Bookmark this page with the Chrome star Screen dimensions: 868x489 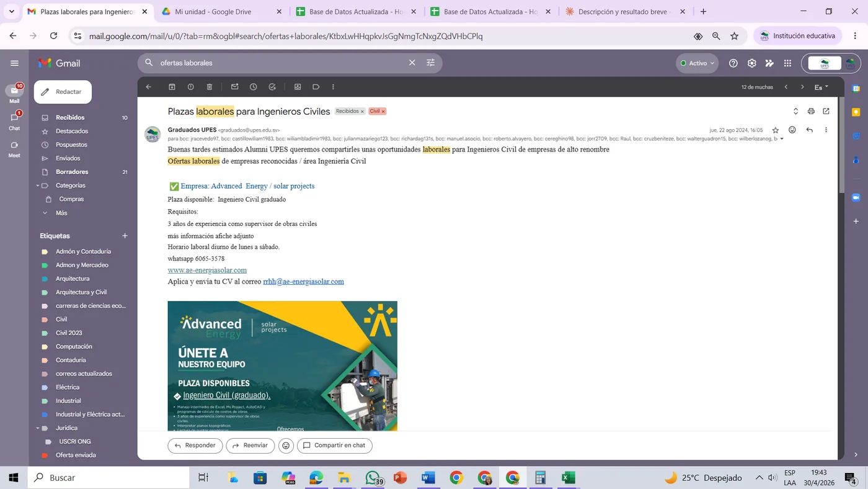pos(734,36)
